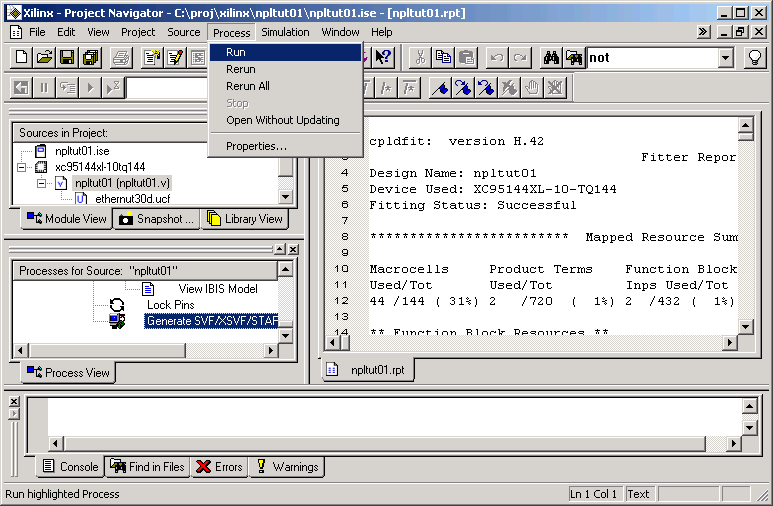Click the step-back arrow icon in second toolbar
The height and width of the screenshot is (506, 773).
coord(21,88)
